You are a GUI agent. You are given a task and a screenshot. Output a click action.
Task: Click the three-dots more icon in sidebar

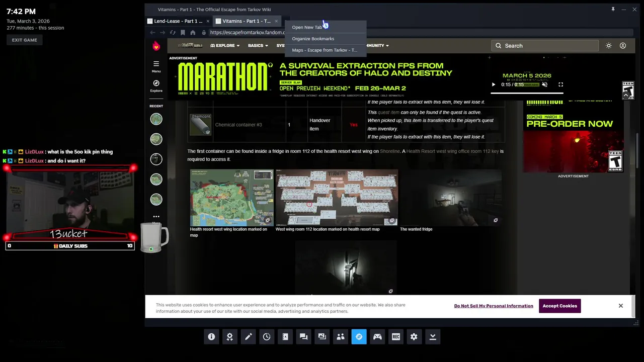(156, 217)
